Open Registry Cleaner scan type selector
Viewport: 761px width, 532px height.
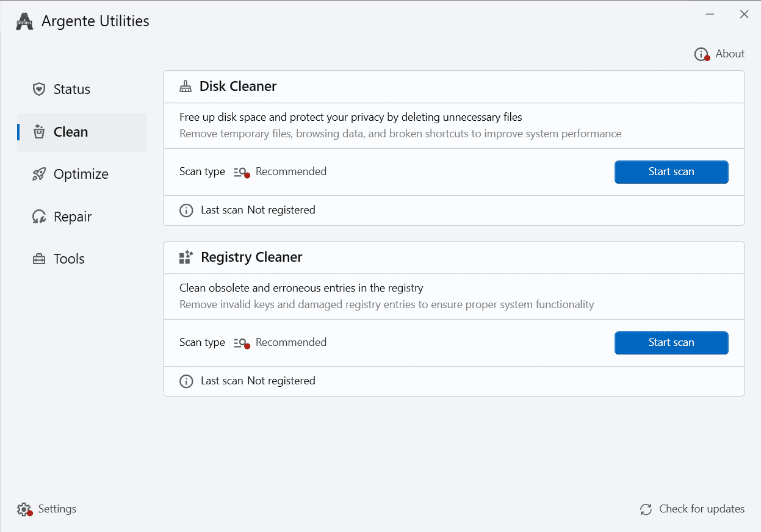click(281, 343)
